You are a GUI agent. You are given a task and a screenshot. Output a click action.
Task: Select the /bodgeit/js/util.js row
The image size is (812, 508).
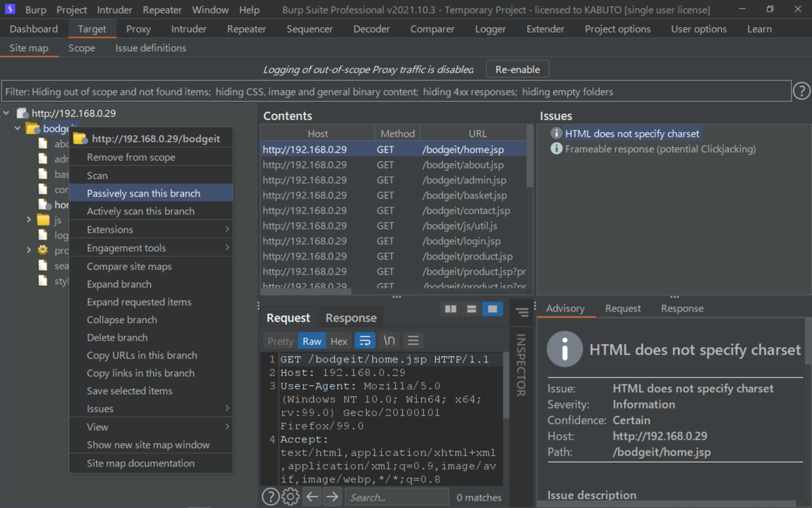point(394,226)
